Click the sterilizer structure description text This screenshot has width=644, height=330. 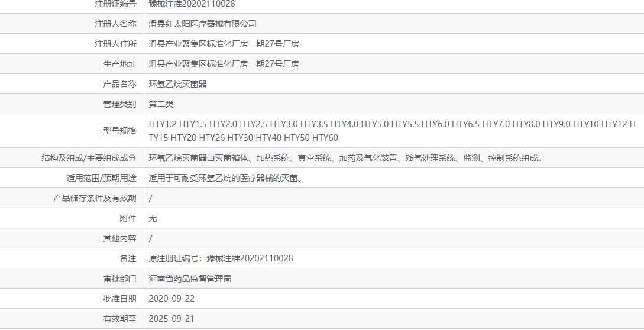pyautogui.click(x=345, y=158)
